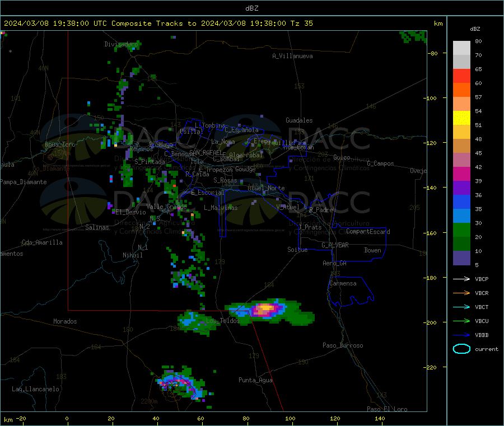
Task: Click the CompantEscard place label
Action: click(368, 231)
